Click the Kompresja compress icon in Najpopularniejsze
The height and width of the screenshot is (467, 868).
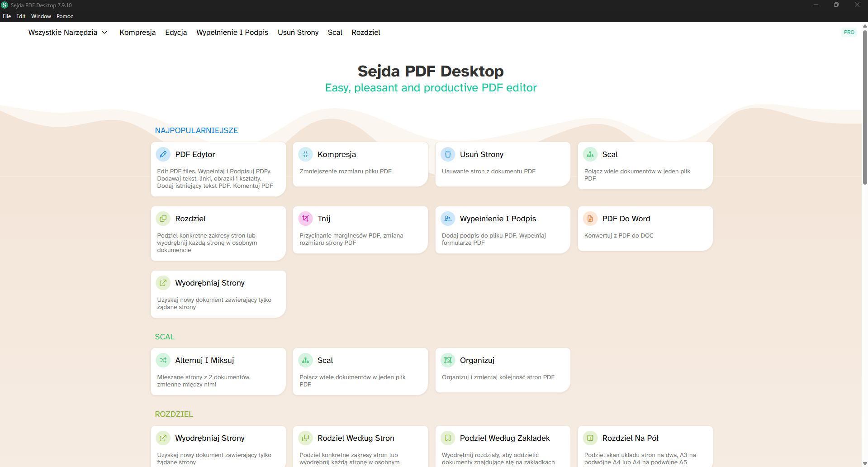(x=305, y=154)
